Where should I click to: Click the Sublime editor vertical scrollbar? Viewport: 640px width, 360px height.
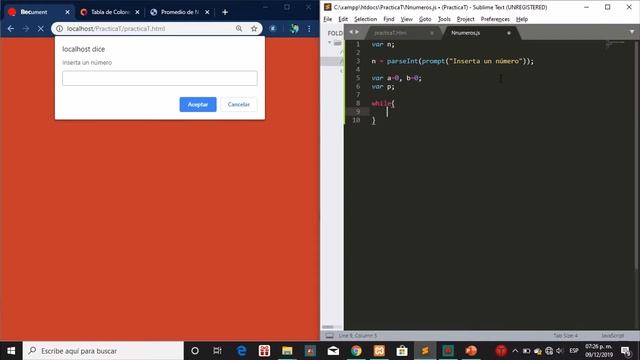coord(637,155)
